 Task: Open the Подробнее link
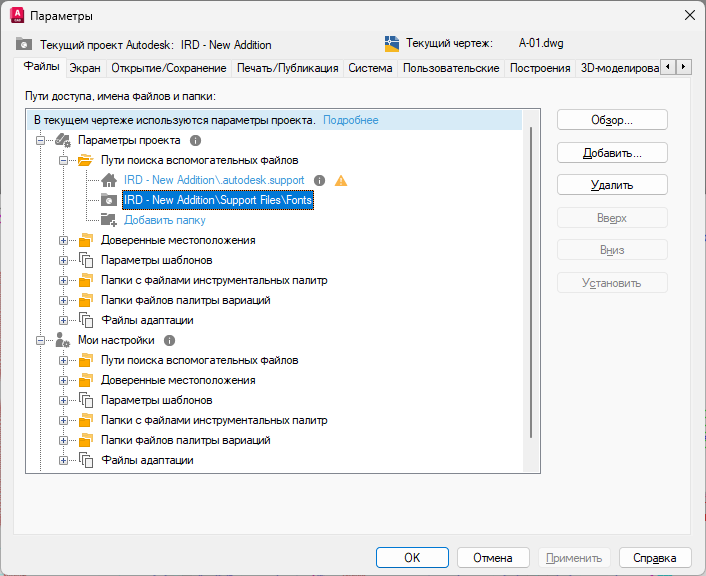(350, 120)
